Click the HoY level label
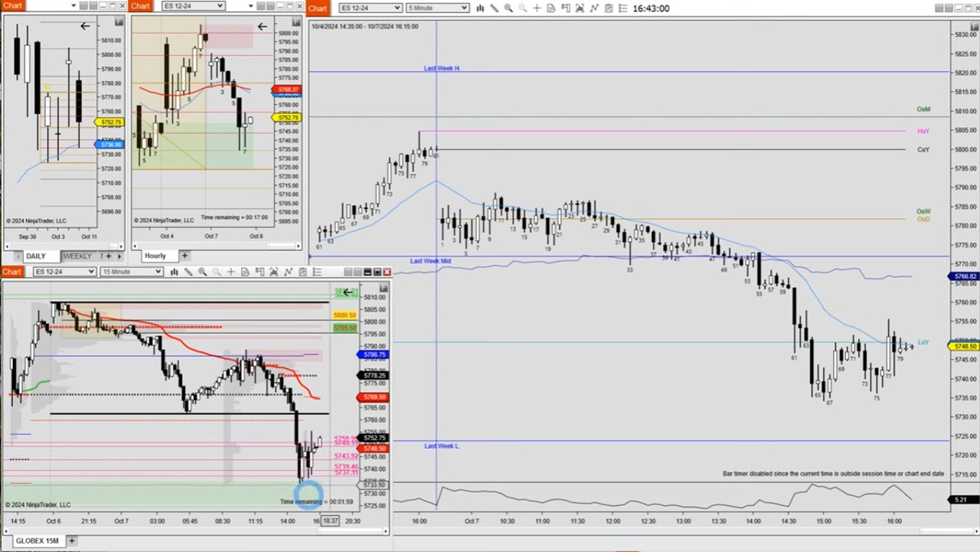 (923, 132)
